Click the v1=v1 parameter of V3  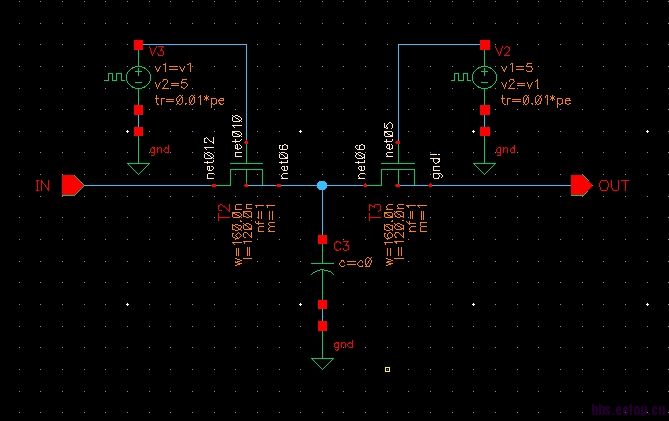tap(174, 68)
